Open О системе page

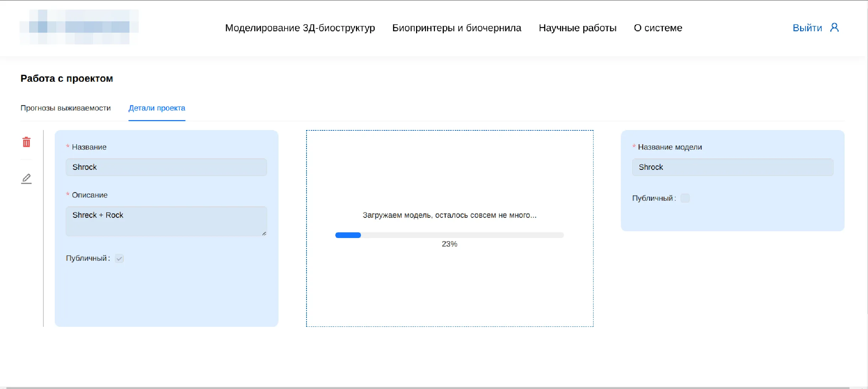(x=658, y=28)
